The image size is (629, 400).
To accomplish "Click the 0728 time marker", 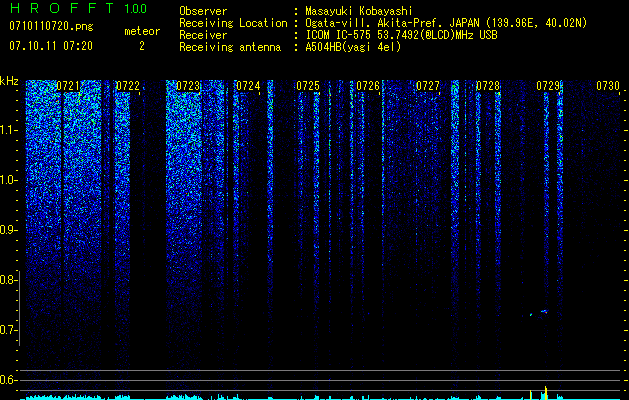I will (x=488, y=86).
